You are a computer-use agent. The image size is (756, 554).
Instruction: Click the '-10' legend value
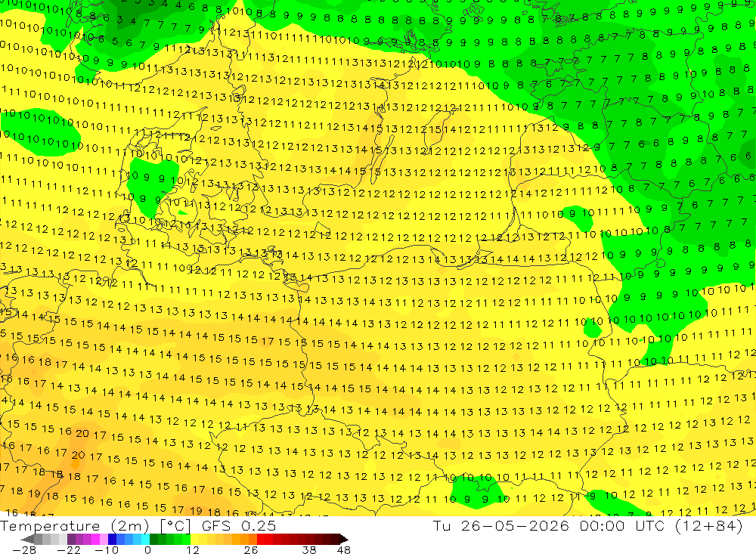(106, 549)
